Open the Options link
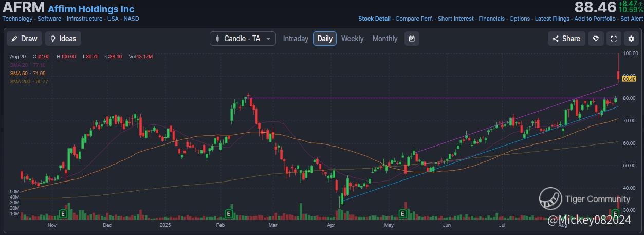The height and width of the screenshot is (235, 644). 520,19
